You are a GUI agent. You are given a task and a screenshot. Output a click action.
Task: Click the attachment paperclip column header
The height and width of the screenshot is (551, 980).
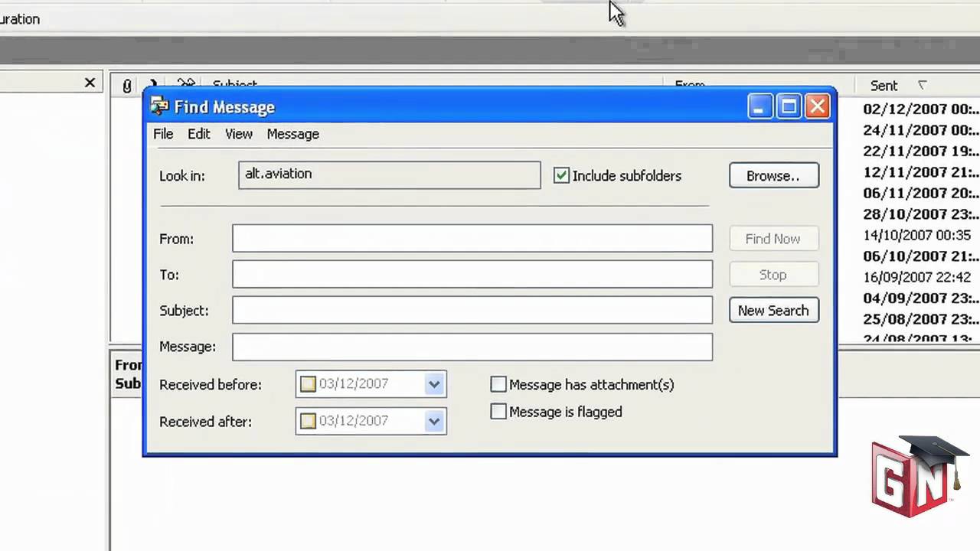coord(127,86)
